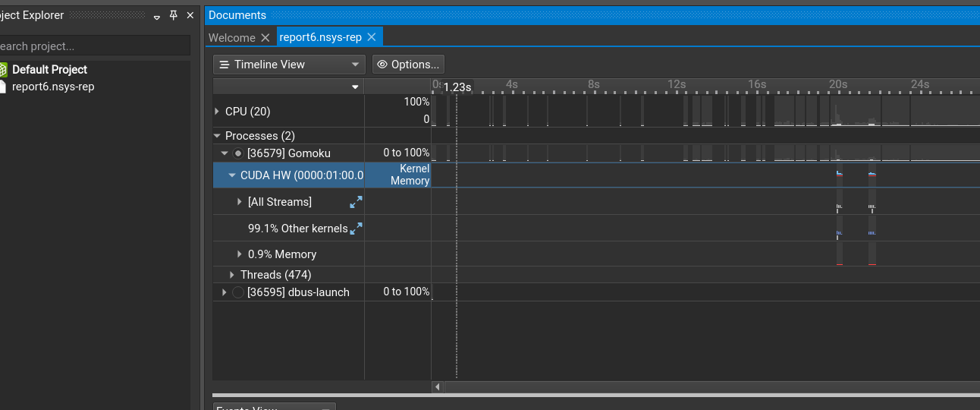This screenshot has width=980, height=410.
Task: Toggle the dbus-launch process radio indicator
Action: coord(238,292)
